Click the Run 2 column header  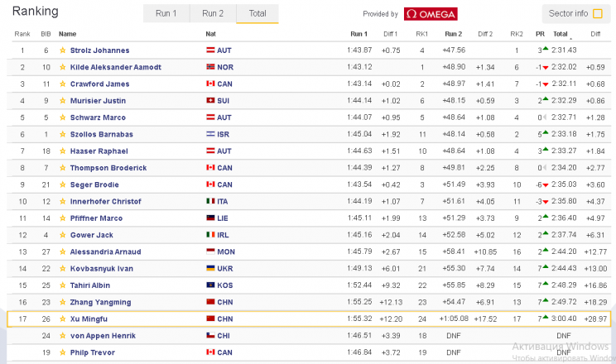click(454, 34)
